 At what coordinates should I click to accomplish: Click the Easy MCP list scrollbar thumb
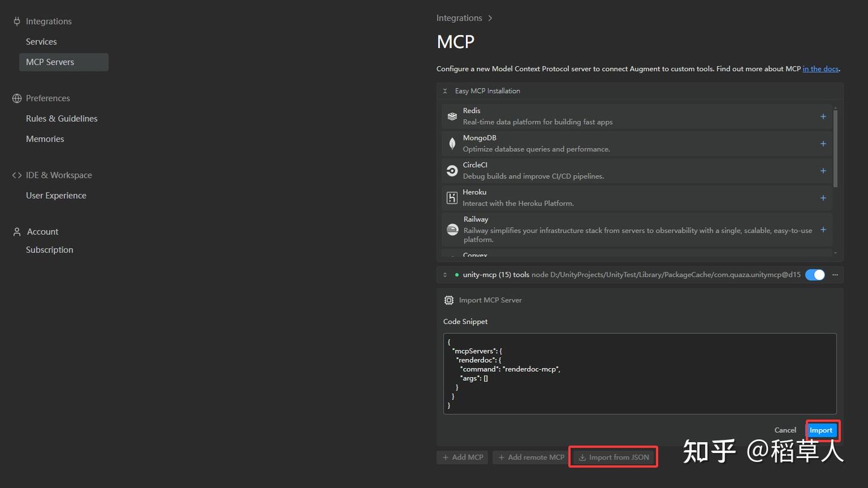coord(835,148)
